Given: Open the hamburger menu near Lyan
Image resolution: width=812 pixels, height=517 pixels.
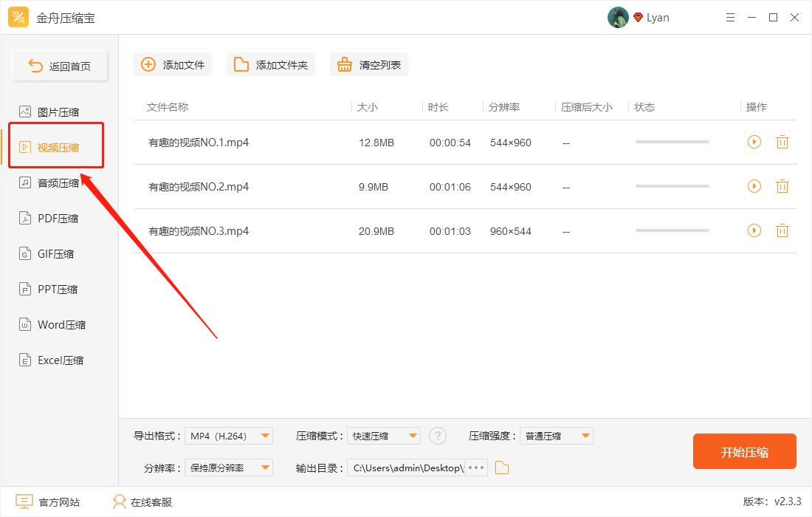Looking at the screenshot, I should point(730,17).
